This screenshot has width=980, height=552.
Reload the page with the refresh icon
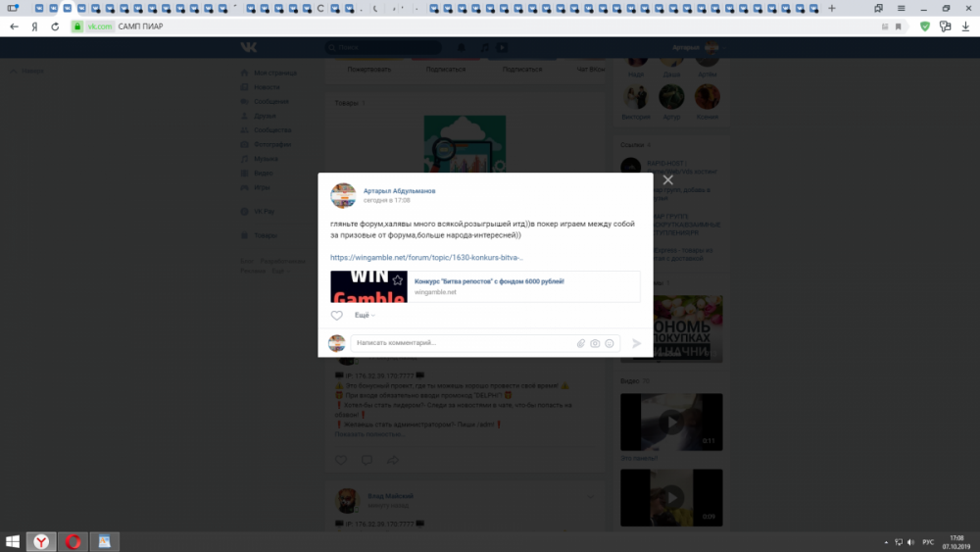[54, 26]
